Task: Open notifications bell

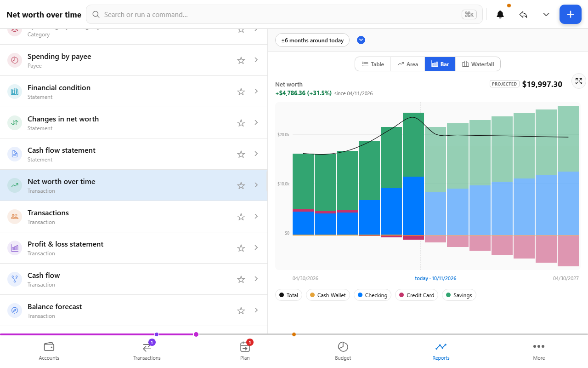Action: [x=500, y=14]
